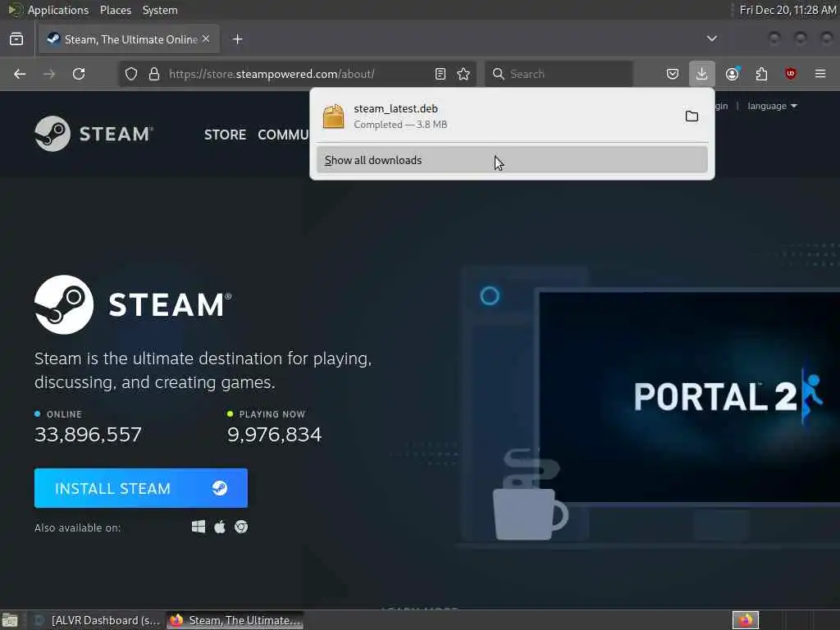Open the language dropdown on Steam
Screen dimensions: 840x630
[x=772, y=106]
